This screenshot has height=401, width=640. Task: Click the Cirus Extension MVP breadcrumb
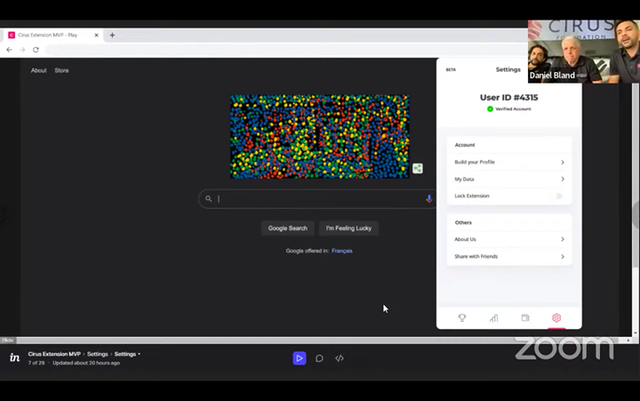point(54,354)
